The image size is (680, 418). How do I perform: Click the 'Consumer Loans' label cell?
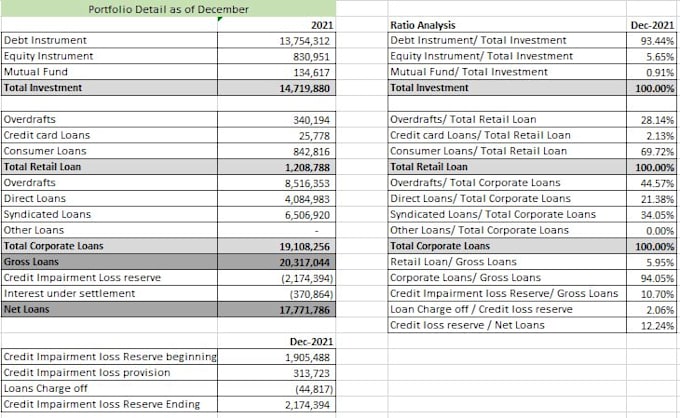click(109, 151)
